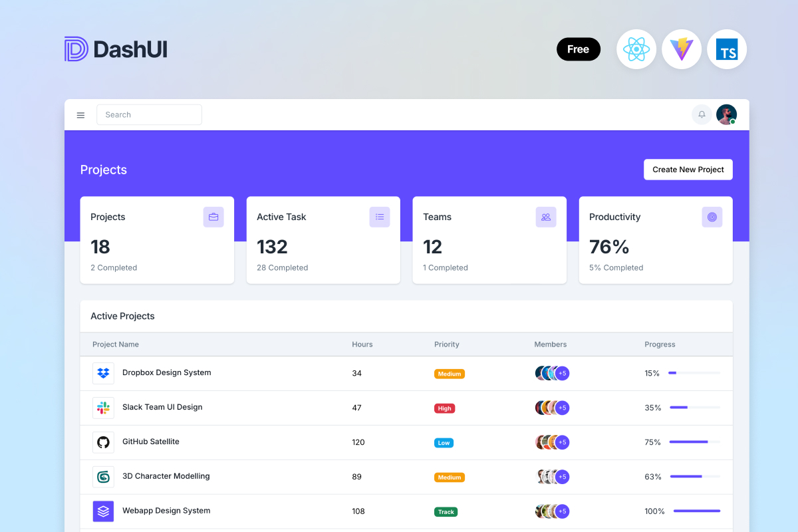The height and width of the screenshot is (532, 798).
Task: Click the Slack icon in the table
Action: pos(103,408)
